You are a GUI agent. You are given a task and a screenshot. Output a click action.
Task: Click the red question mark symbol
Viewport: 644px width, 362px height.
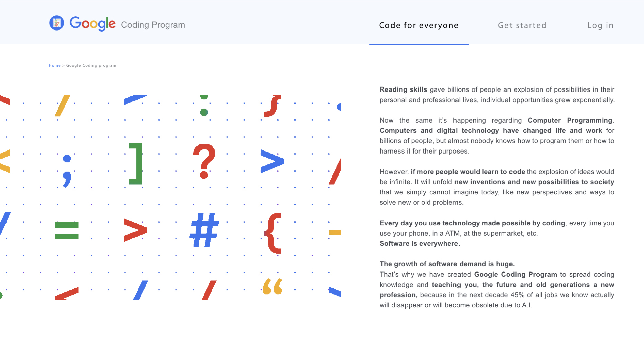(x=204, y=161)
